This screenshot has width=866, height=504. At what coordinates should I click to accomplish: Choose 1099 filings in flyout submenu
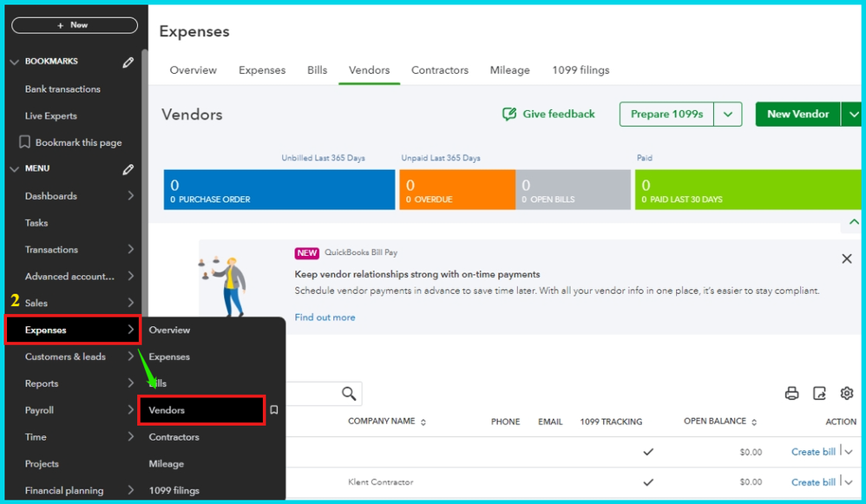(174, 490)
